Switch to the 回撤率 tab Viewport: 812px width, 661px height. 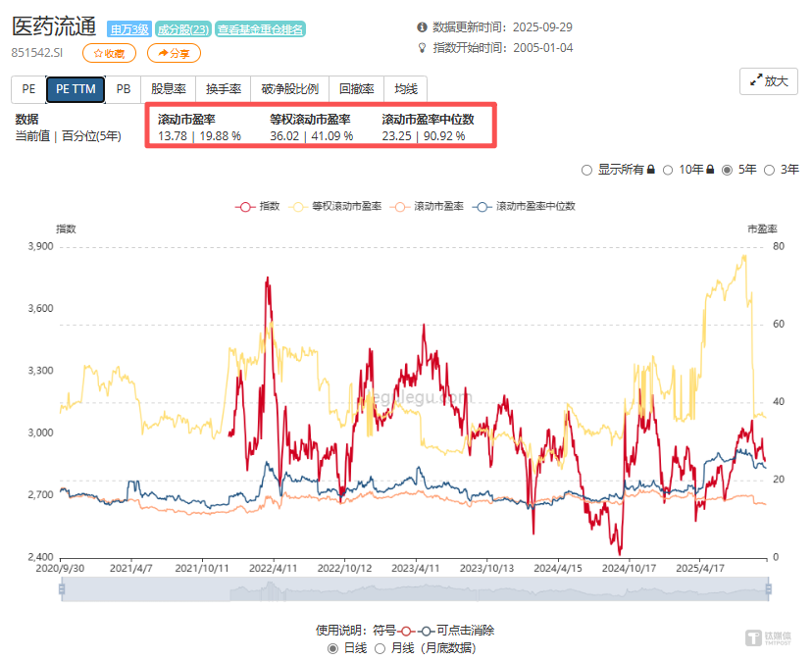pos(356,88)
